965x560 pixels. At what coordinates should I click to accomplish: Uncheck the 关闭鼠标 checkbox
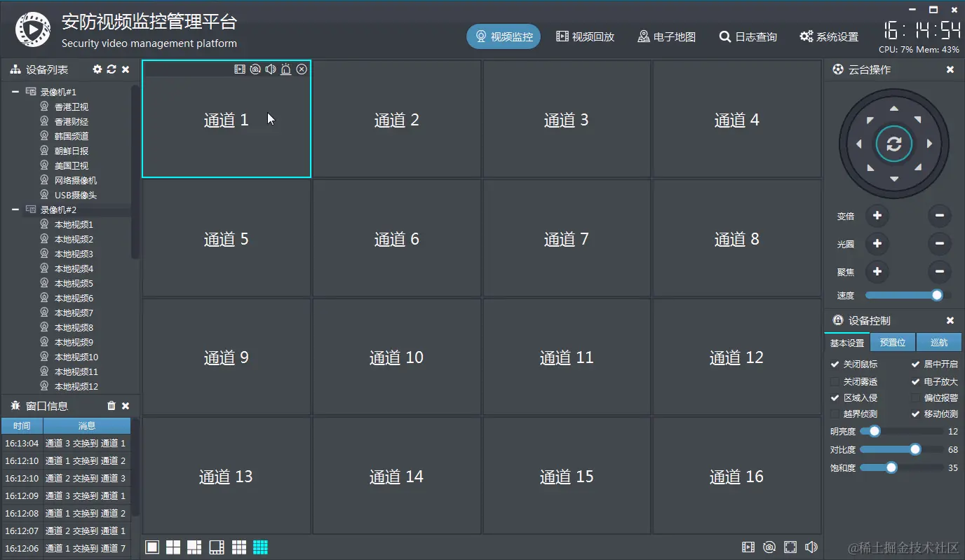click(835, 364)
